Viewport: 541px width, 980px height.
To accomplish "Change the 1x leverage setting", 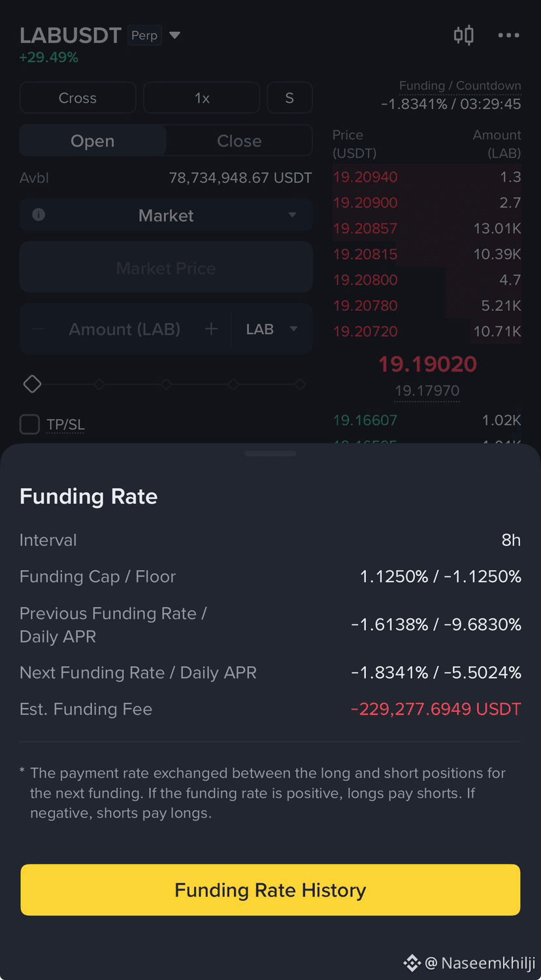I will pyautogui.click(x=202, y=98).
